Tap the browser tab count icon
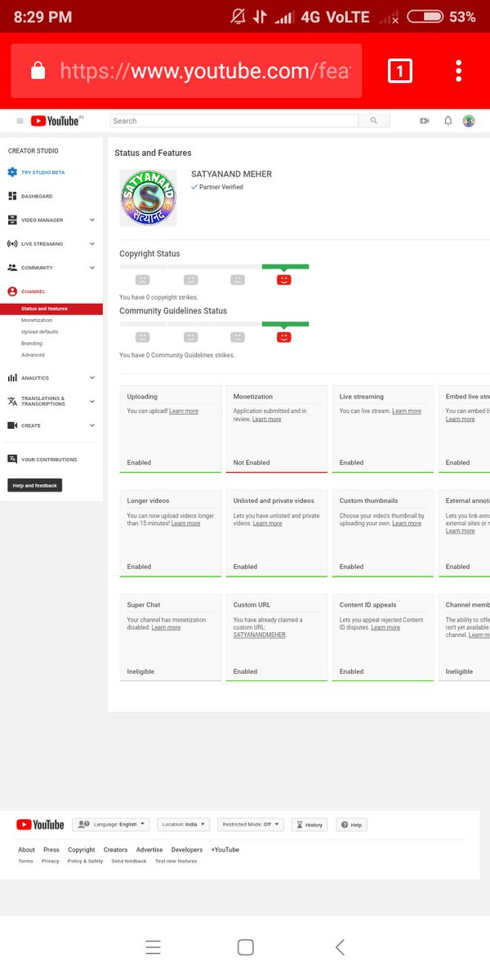490x980 pixels. click(x=399, y=71)
